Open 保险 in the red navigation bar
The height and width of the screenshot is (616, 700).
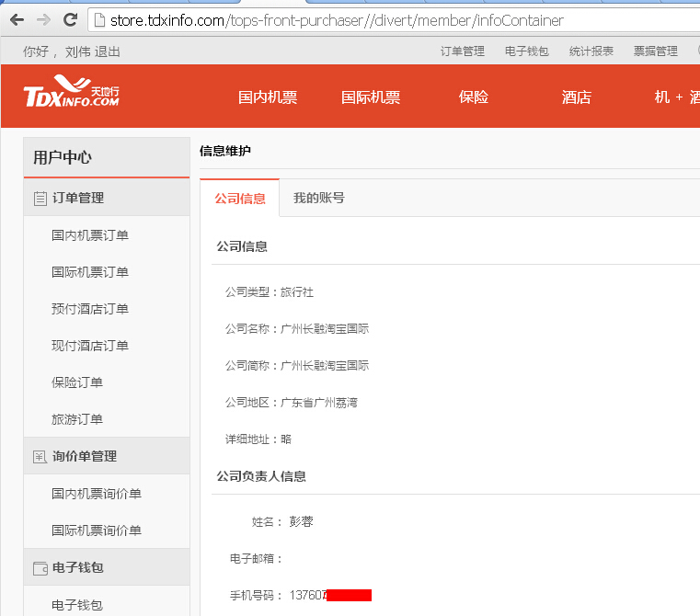pos(474,97)
